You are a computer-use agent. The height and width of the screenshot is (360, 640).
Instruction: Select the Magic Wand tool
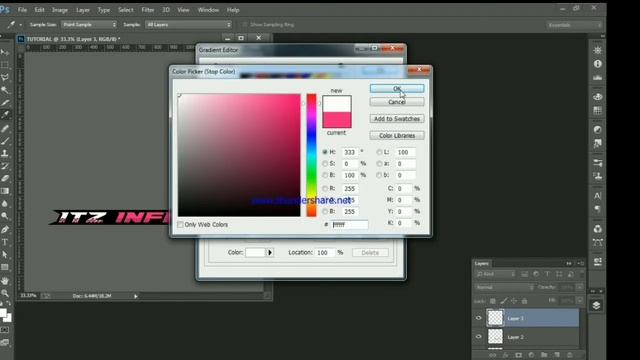[x=4, y=90]
